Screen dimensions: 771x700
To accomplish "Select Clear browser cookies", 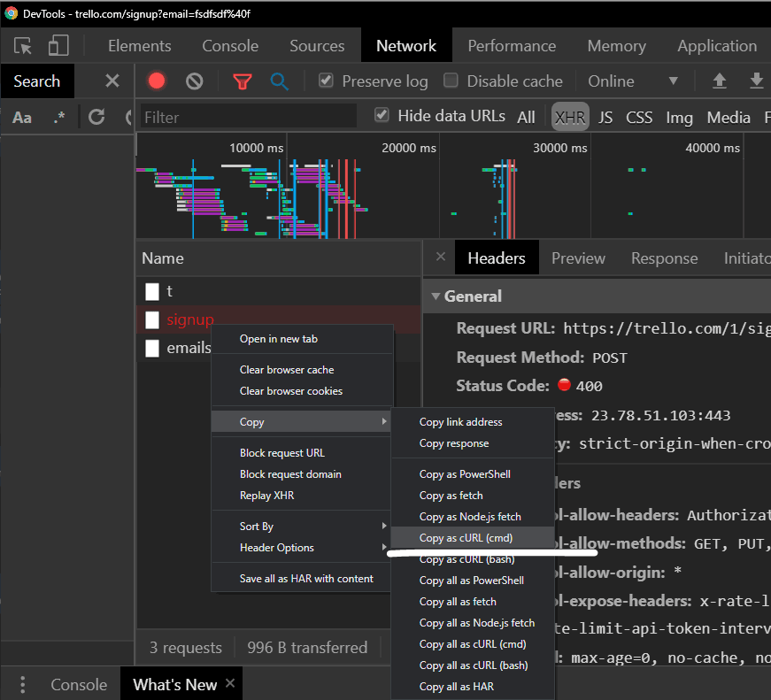I will 301,391.
